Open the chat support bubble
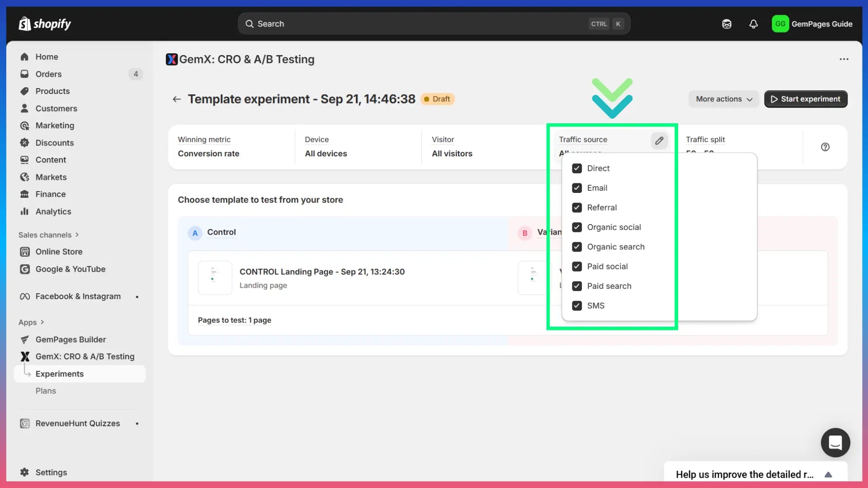This screenshot has width=868, height=488. [x=835, y=442]
